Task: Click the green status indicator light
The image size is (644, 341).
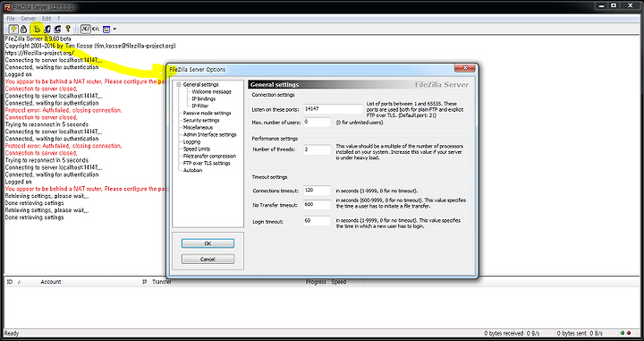Action: click(x=623, y=333)
